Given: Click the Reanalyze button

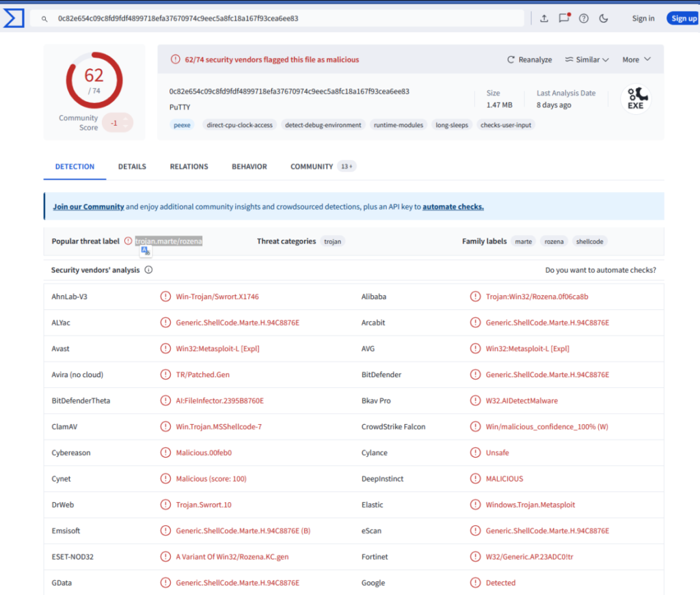Looking at the screenshot, I should pyautogui.click(x=530, y=59).
